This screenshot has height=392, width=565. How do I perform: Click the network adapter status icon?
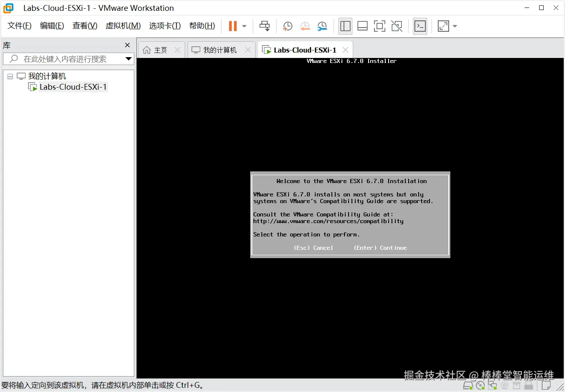pos(492,386)
